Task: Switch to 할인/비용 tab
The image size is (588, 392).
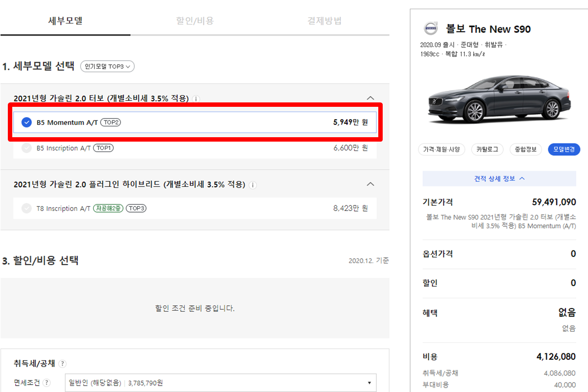Action: pos(195,21)
